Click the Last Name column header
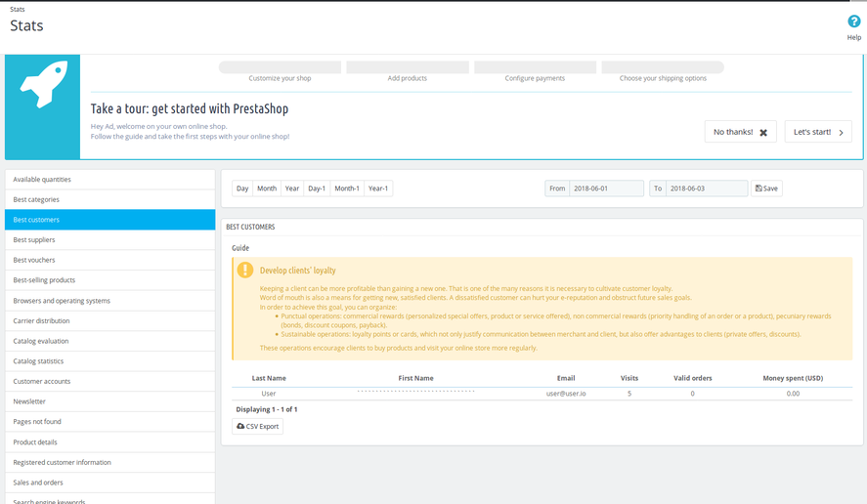 (269, 379)
